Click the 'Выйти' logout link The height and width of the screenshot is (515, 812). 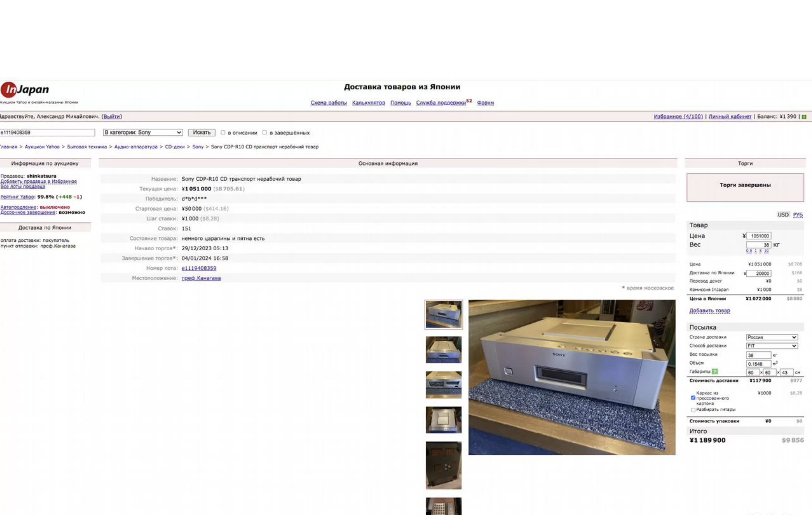pyautogui.click(x=112, y=116)
